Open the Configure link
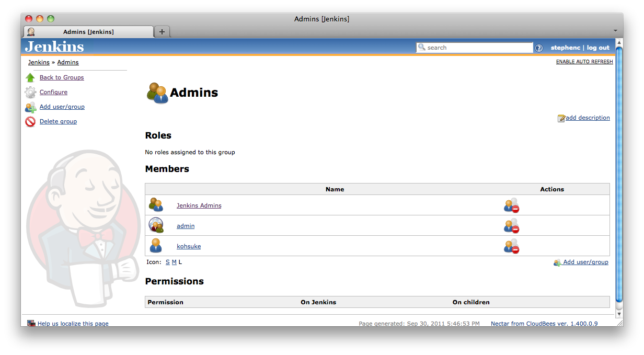This screenshot has width=644, height=355. pos(53,92)
